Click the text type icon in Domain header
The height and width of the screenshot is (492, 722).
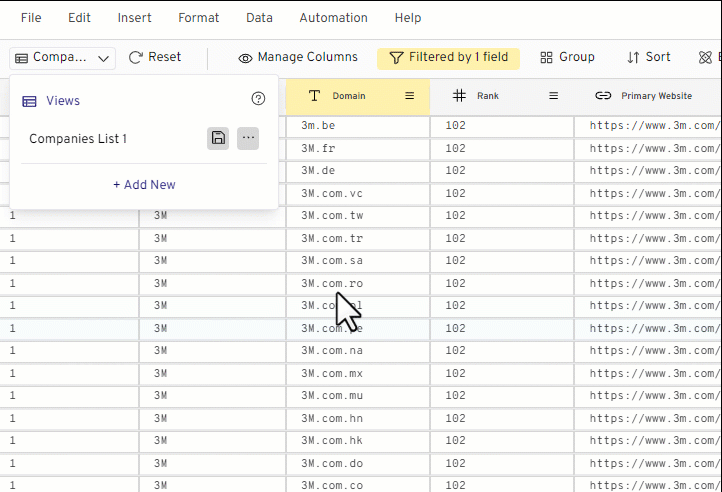pyautogui.click(x=314, y=96)
